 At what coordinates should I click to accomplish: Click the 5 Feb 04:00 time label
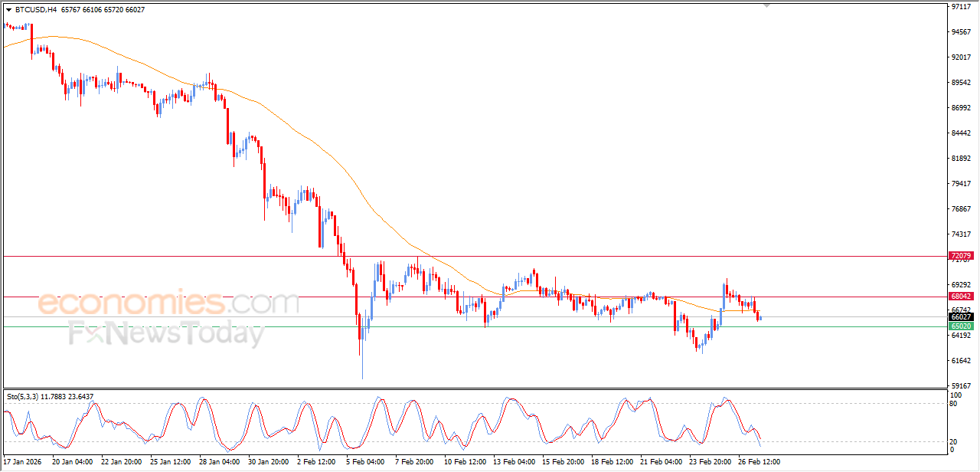tap(366, 462)
